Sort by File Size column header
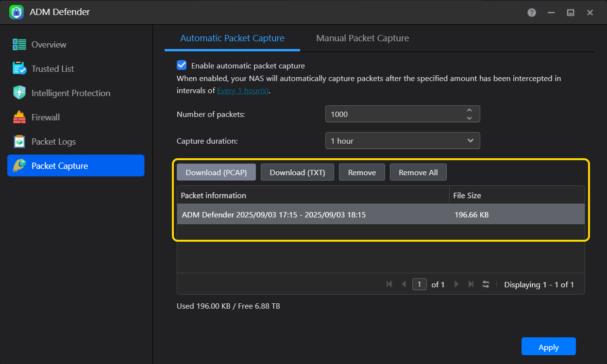This screenshot has height=364, width=607. [x=517, y=195]
